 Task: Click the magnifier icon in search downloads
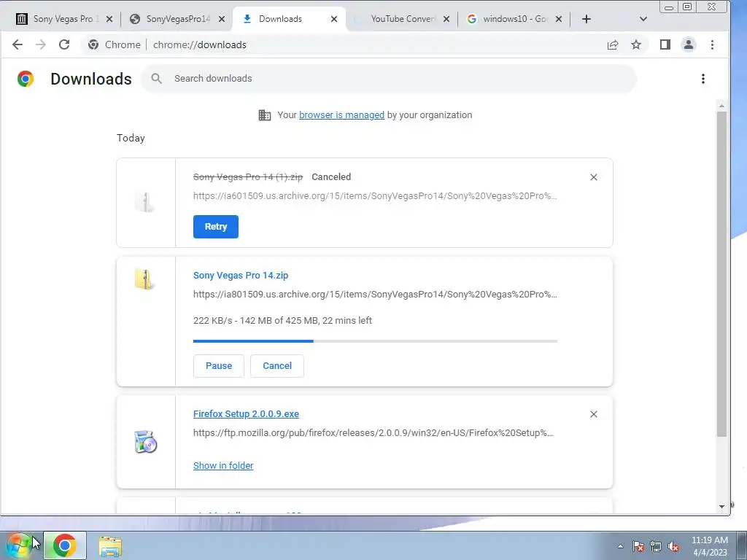coord(156,79)
